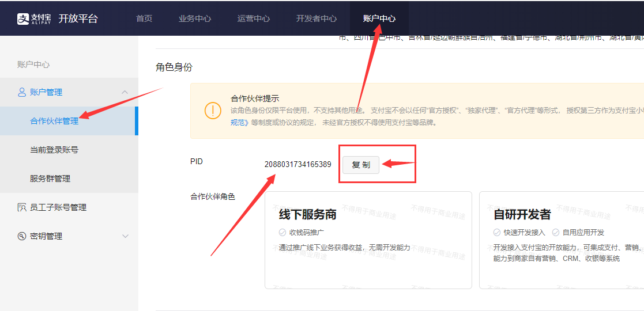Open the 规范 link in the notice
The image size is (644, 311).
[x=240, y=122]
